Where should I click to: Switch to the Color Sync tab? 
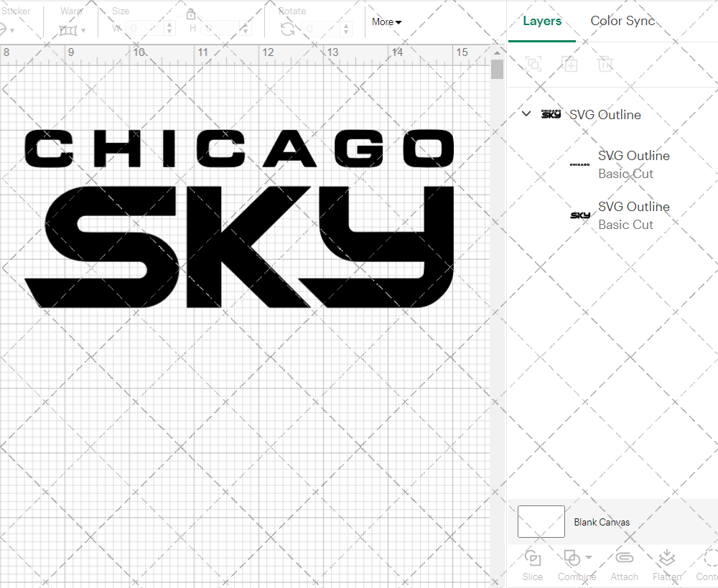point(623,21)
